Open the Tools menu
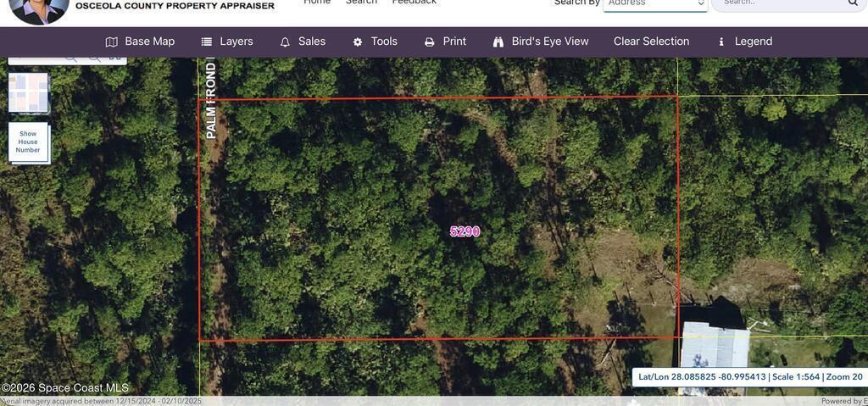 coord(383,42)
